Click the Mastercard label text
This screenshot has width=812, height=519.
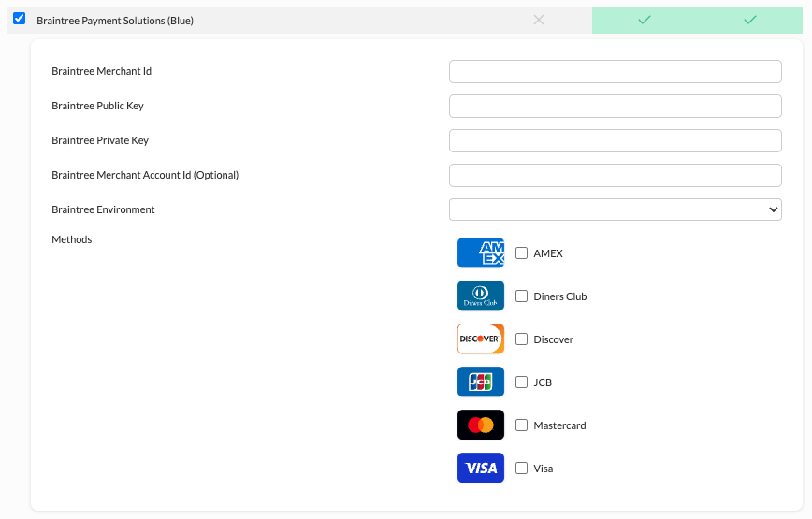pos(559,425)
